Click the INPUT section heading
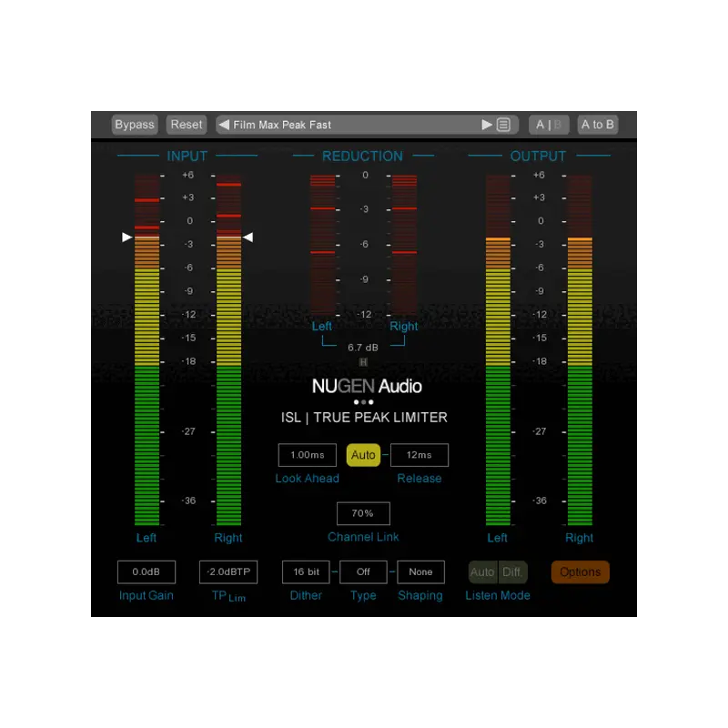 pyautogui.click(x=187, y=156)
